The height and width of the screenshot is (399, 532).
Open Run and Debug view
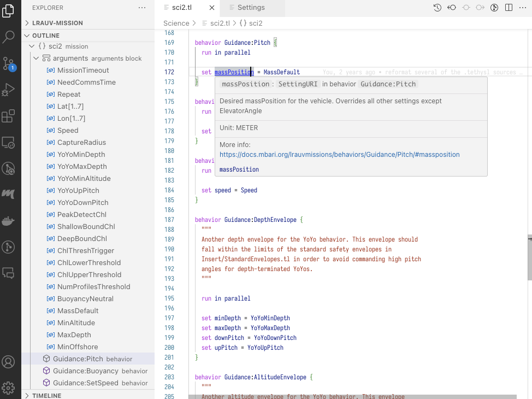(x=9, y=89)
